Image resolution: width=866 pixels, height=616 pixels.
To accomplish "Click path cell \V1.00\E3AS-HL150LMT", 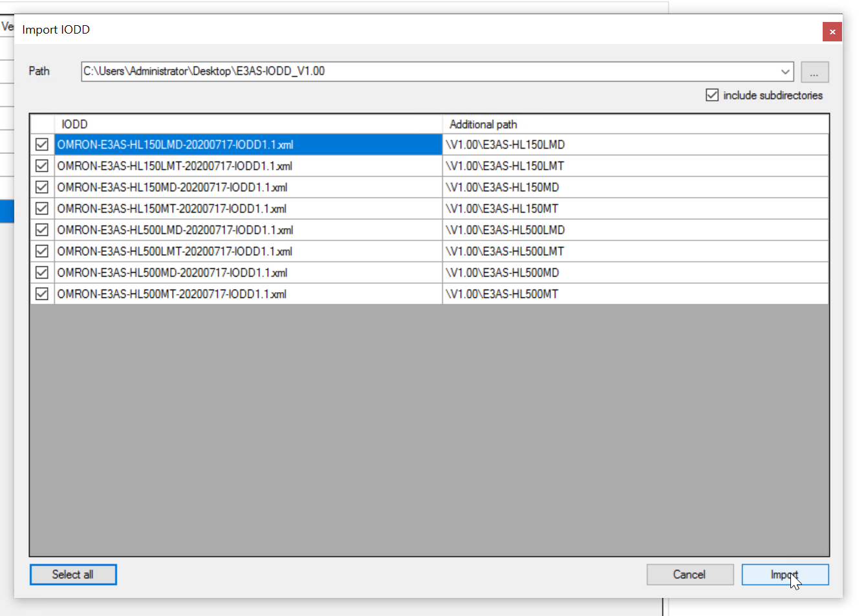I will click(x=636, y=166).
